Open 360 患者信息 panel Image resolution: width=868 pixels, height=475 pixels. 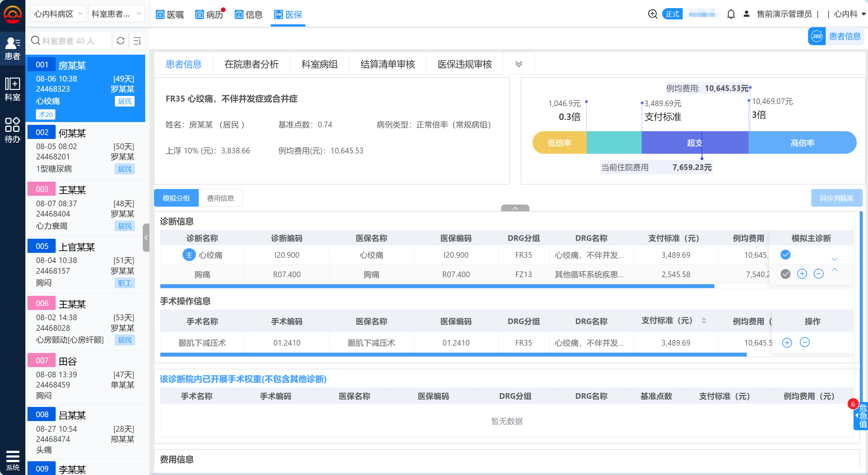836,36
